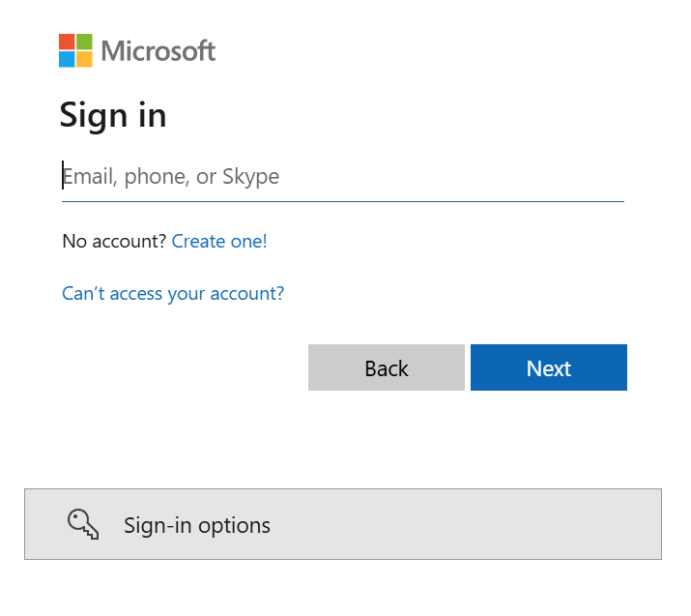The height and width of the screenshot is (616, 691).
Task: Click the "Skype" word in the placeholder
Action: click(250, 176)
